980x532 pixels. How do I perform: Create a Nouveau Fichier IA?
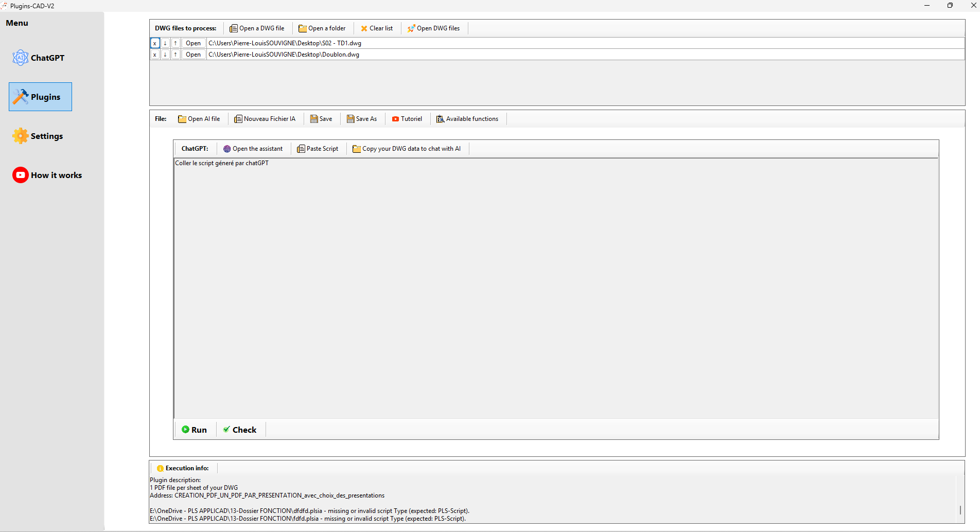coord(265,119)
